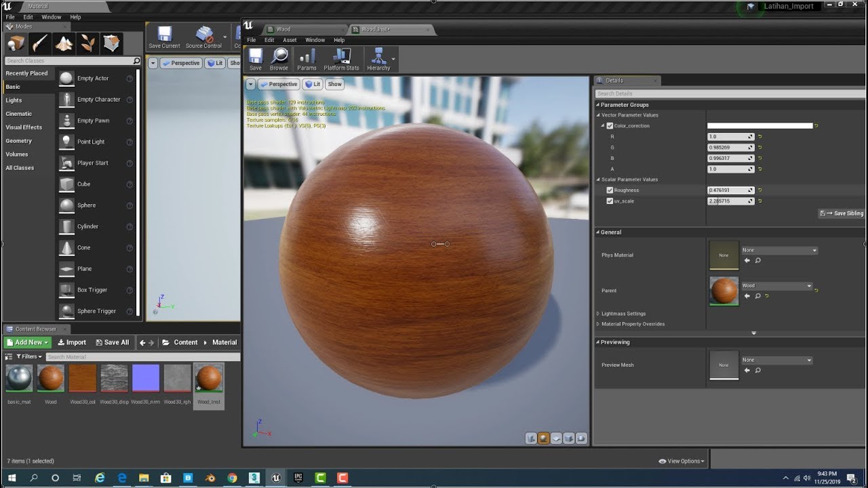868x488 pixels.
Task: Open Phys Material None dropdown
Action: (779, 250)
